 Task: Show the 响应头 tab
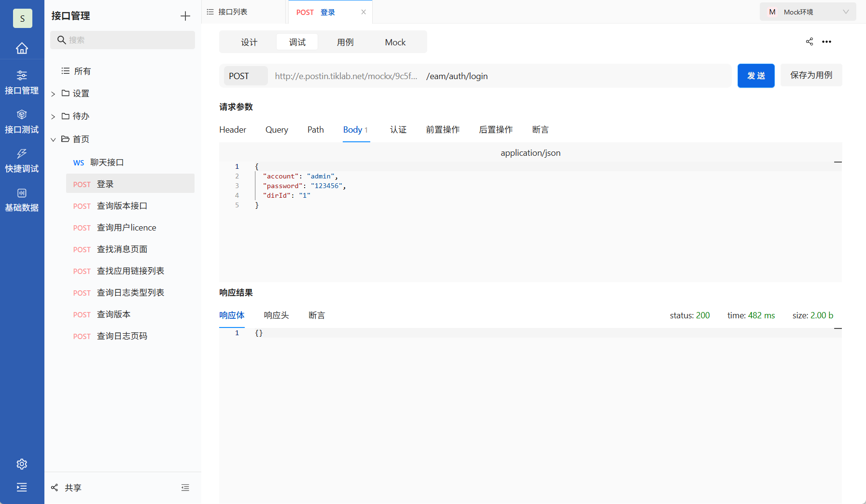276,315
